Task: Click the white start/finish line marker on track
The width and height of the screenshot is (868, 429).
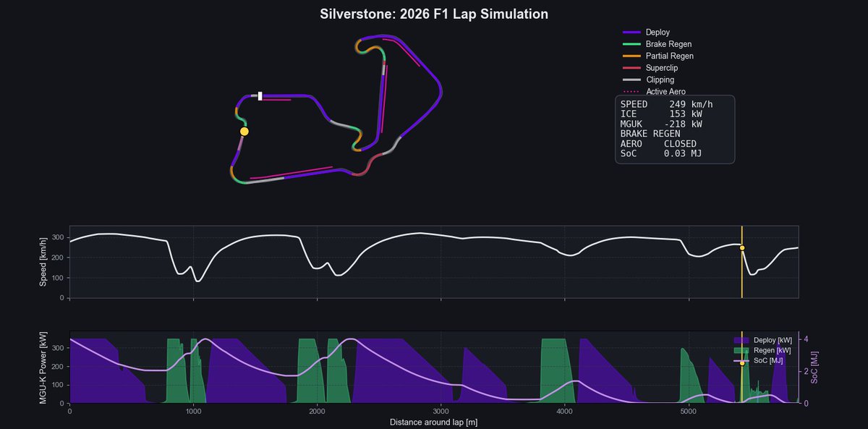Action: [x=260, y=96]
